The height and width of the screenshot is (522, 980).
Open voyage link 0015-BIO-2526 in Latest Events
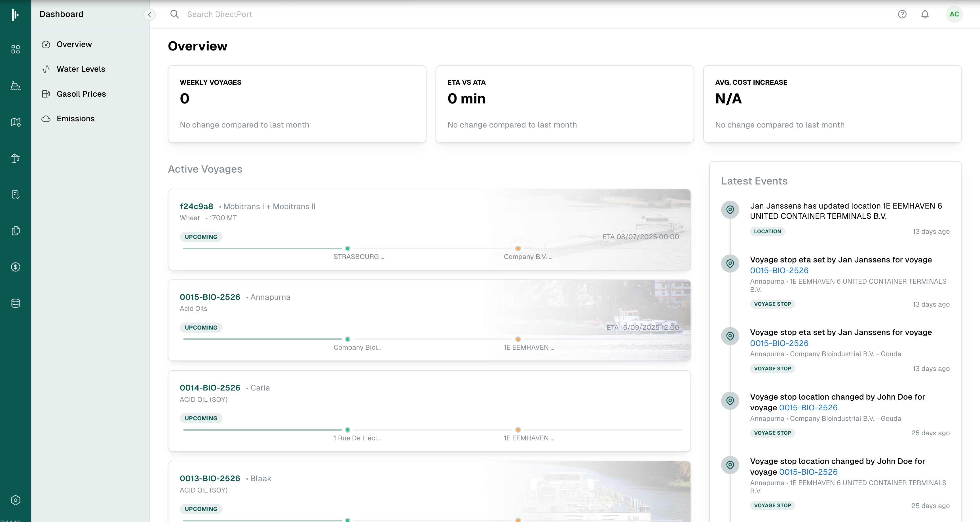[779, 270]
